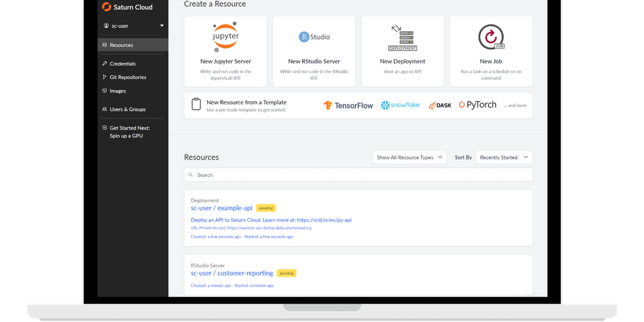Image resolution: width=644 pixels, height=322 pixels.
Task: Click the customer-reporting pending status badge
Action: [x=287, y=273]
